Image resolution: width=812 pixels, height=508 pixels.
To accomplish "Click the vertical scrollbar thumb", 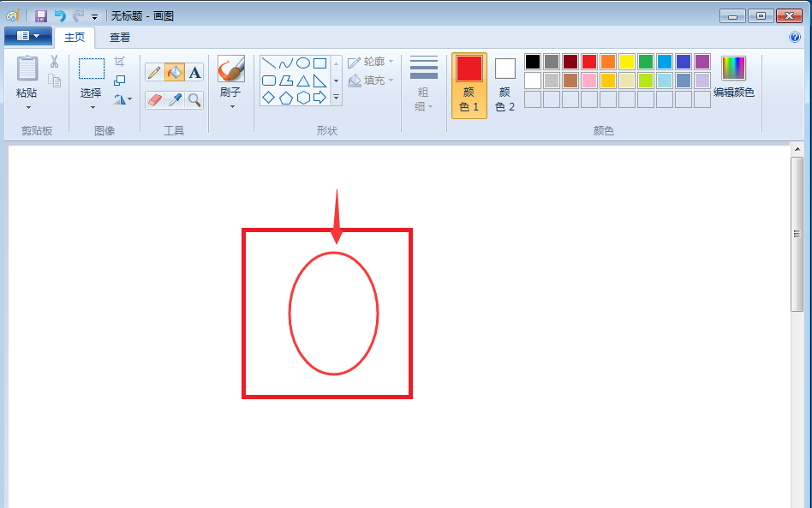I will point(797,234).
